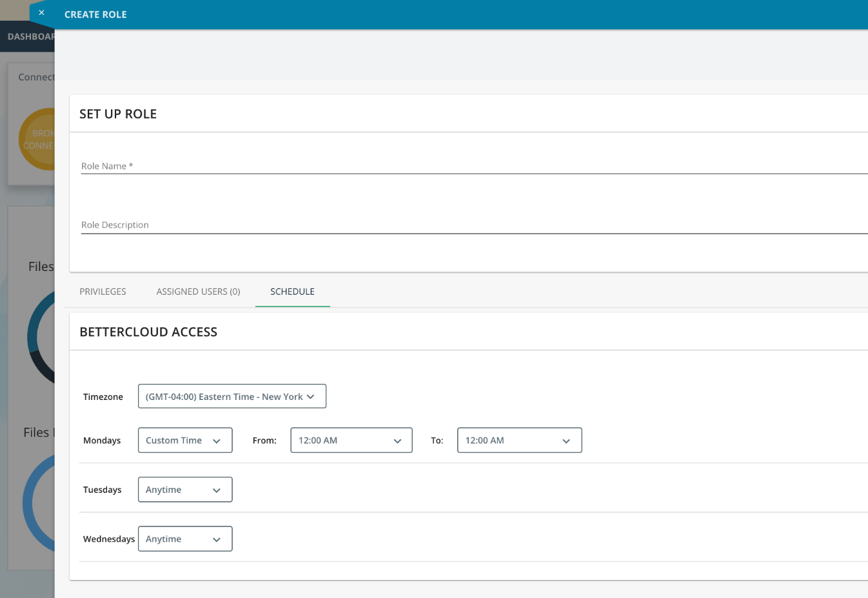Click the Wednesdays label

tap(109, 539)
